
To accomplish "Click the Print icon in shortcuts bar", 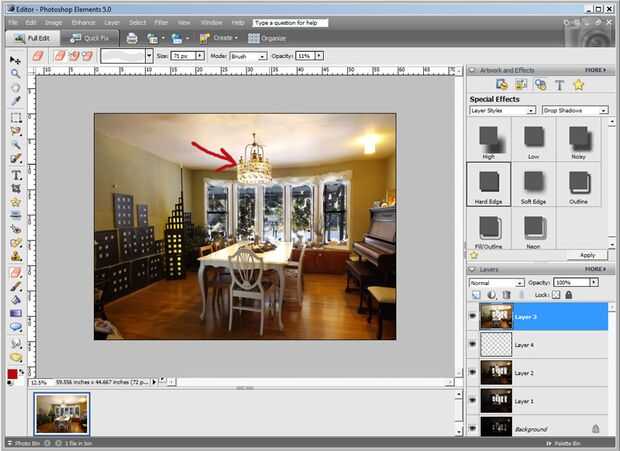I will pyautogui.click(x=132, y=38).
